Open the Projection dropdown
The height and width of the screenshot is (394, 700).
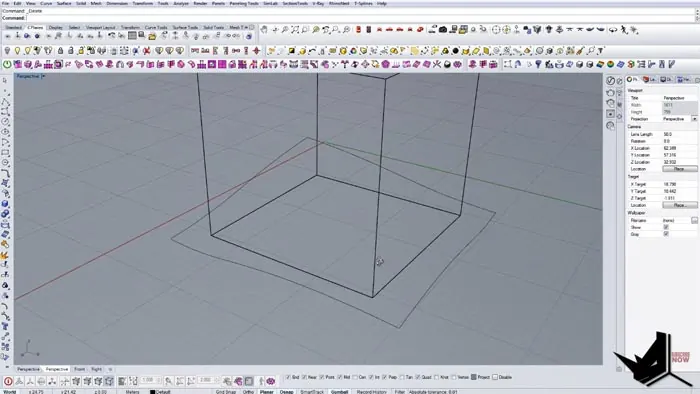[694, 119]
